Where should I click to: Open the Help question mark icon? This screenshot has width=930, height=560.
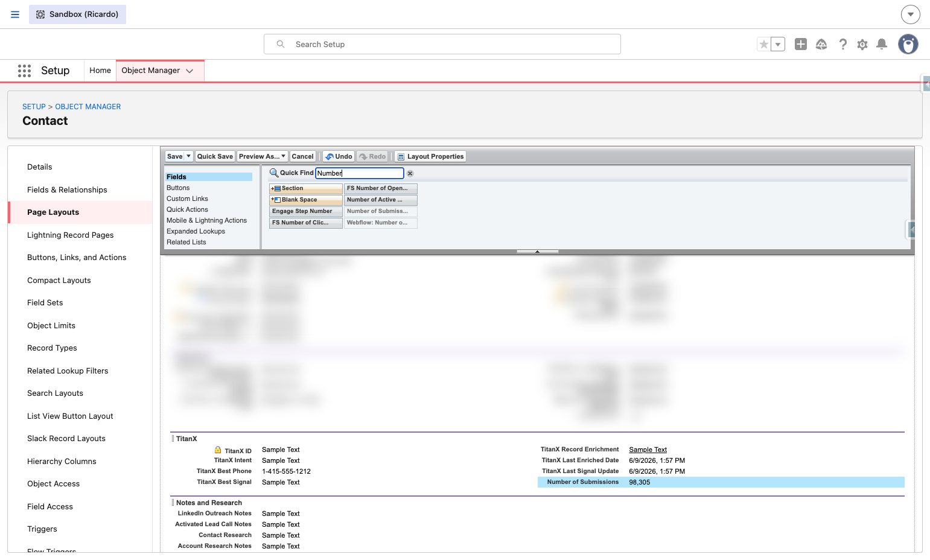coord(843,44)
